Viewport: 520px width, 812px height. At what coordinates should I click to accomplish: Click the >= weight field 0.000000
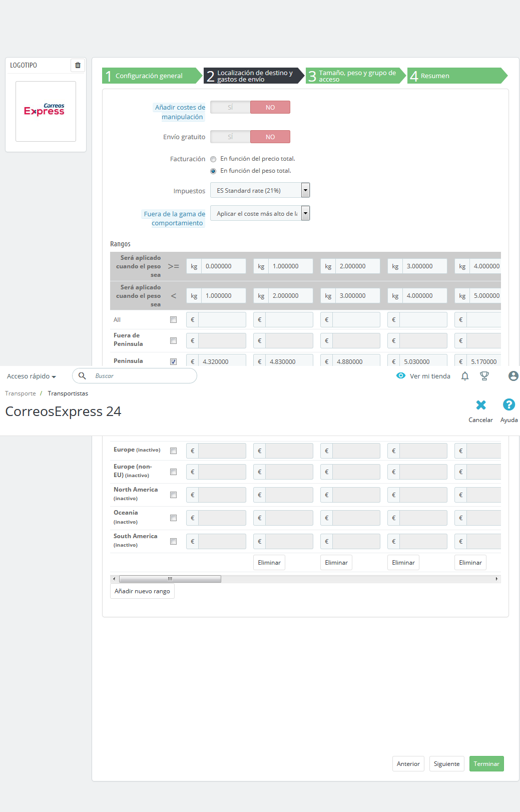pyautogui.click(x=223, y=266)
